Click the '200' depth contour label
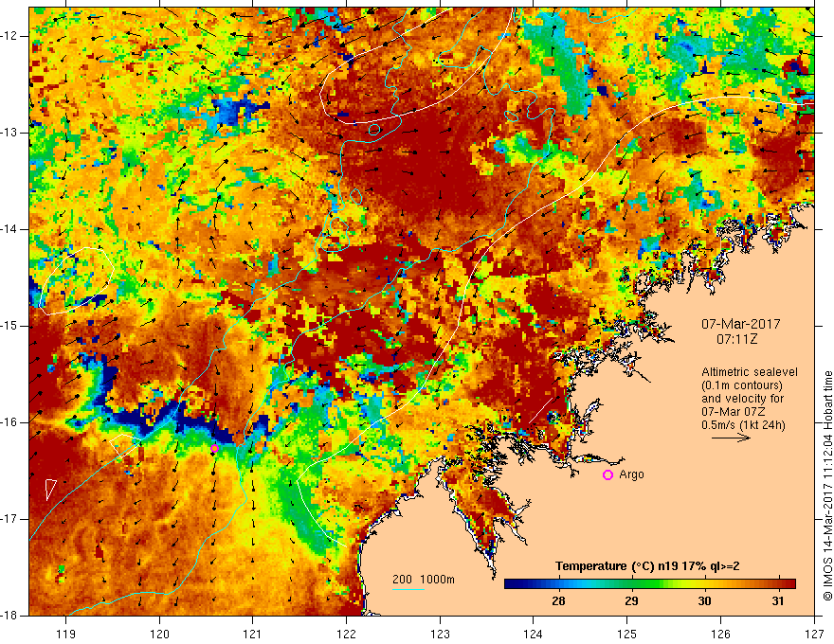The image size is (834, 644). [x=402, y=580]
